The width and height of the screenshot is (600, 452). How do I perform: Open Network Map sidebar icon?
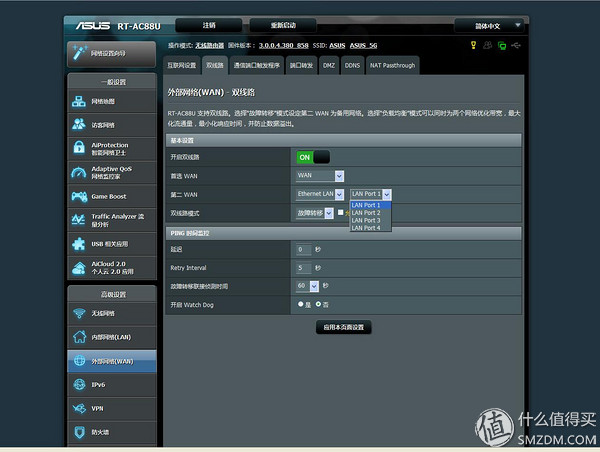click(79, 101)
